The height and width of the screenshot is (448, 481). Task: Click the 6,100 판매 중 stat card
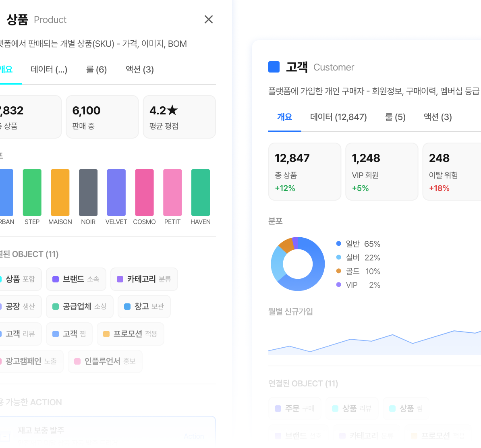(102, 117)
